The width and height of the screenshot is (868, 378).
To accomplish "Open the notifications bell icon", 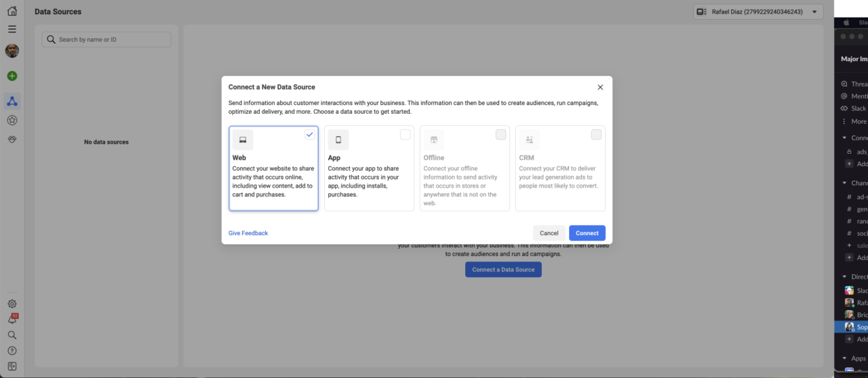I will coord(12,319).
